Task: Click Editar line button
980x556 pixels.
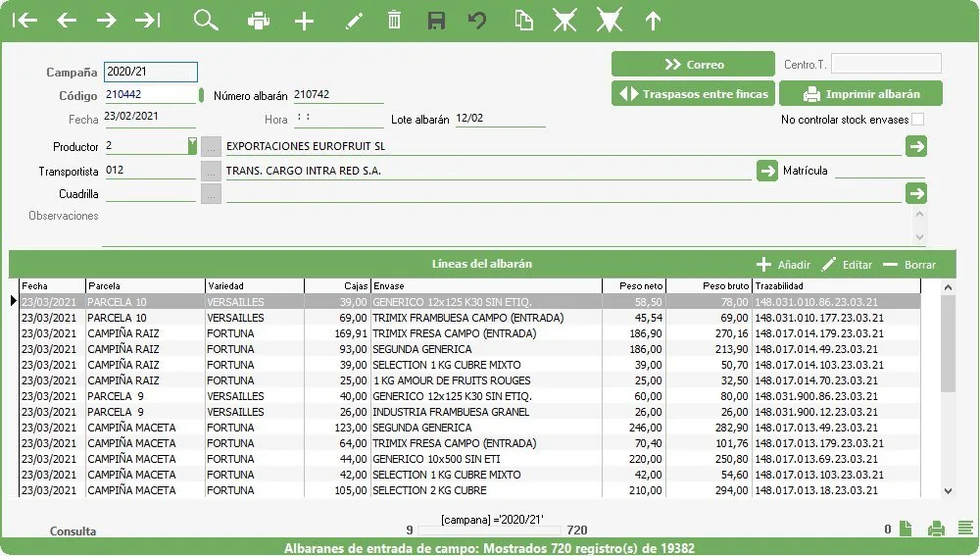Action: click(847, 265)
